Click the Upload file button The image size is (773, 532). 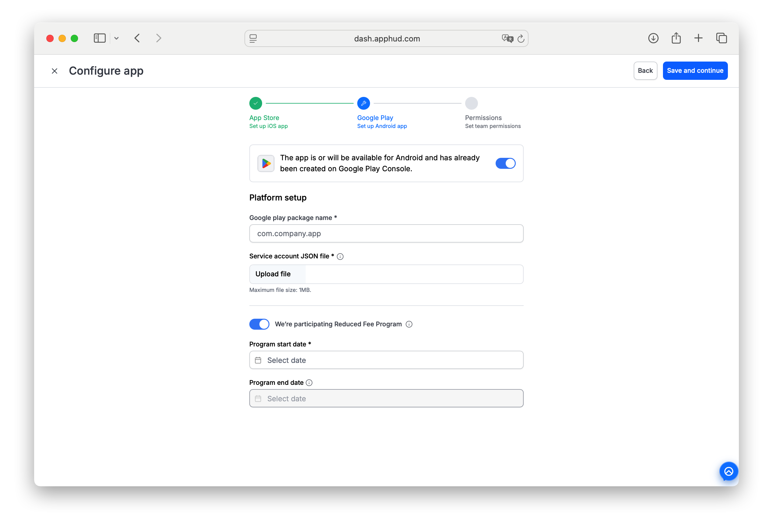[277, 274]
